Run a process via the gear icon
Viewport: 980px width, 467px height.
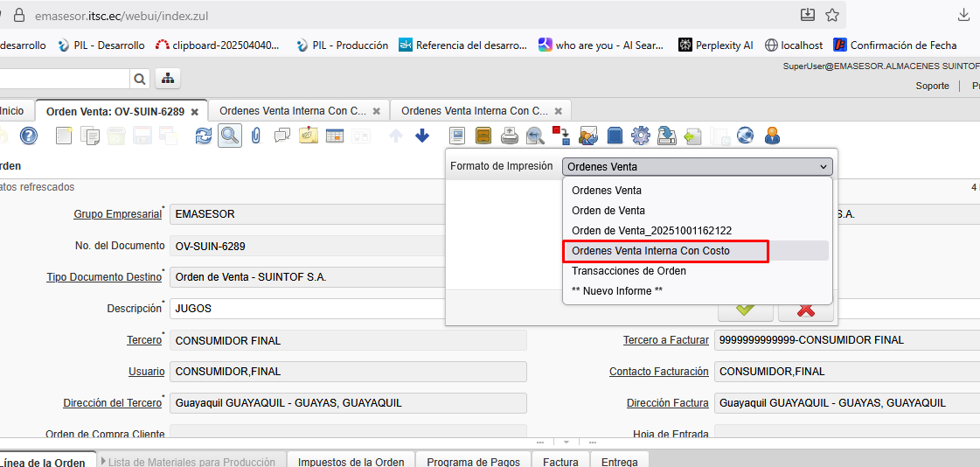pos(641,136)
